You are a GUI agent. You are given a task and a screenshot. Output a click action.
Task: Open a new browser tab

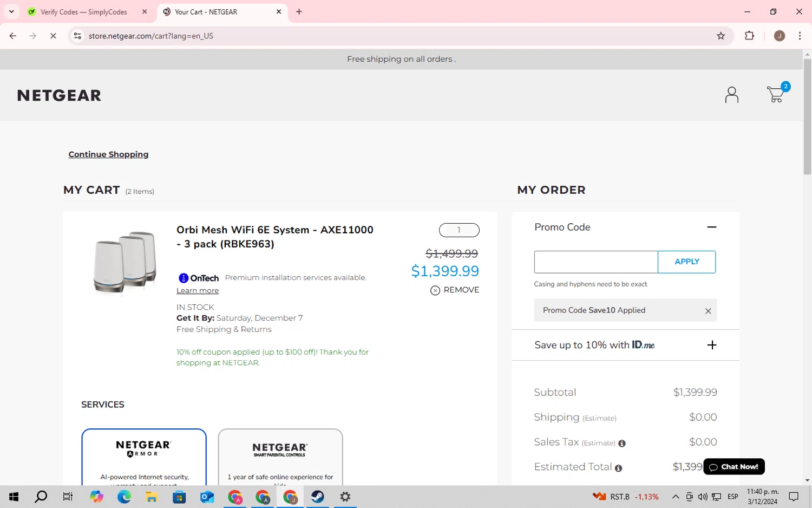(299, 12)
